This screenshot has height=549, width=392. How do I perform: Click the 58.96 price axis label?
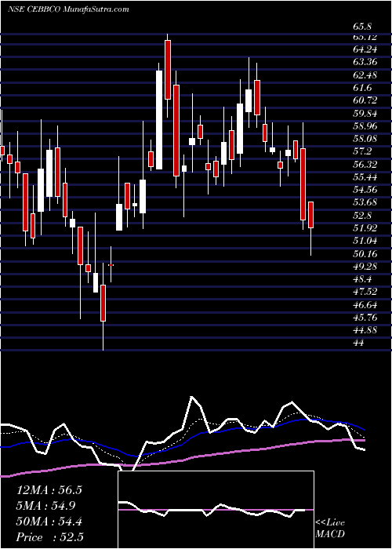pyautogui.click(x=365, y=126)
